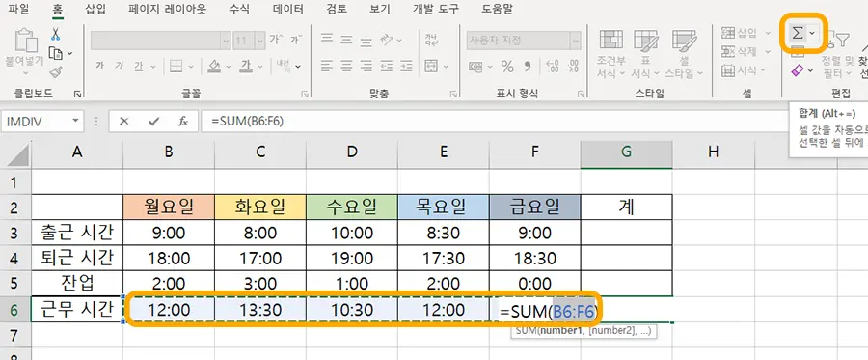Click the Align Left icon

coord(327,66)
